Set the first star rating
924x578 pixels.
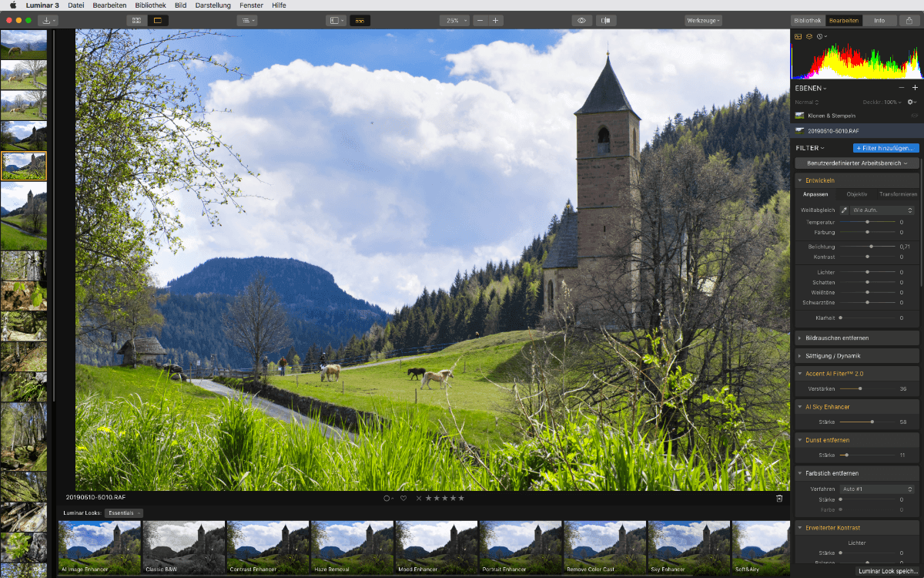coord(429,498)
